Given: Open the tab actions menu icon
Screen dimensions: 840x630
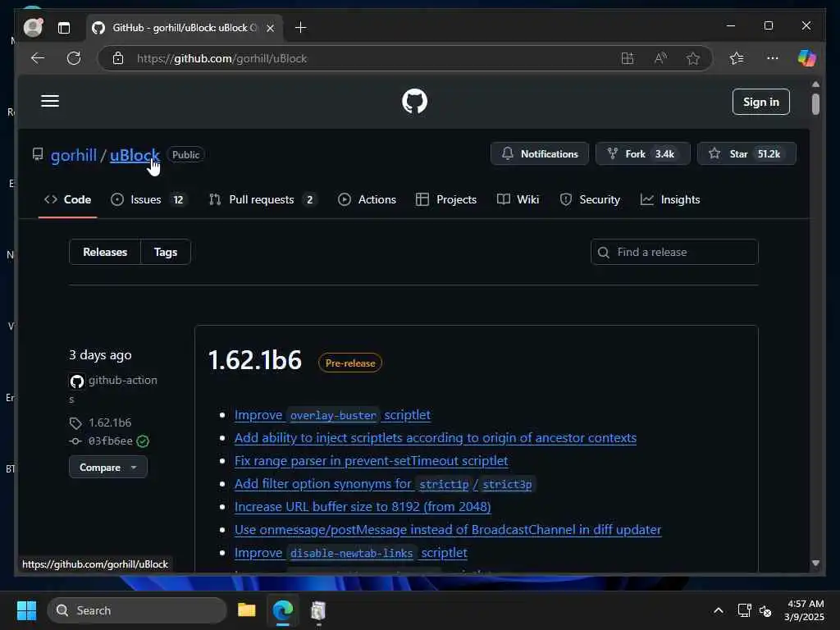Looking at the screenshot, I should (64, 28).
